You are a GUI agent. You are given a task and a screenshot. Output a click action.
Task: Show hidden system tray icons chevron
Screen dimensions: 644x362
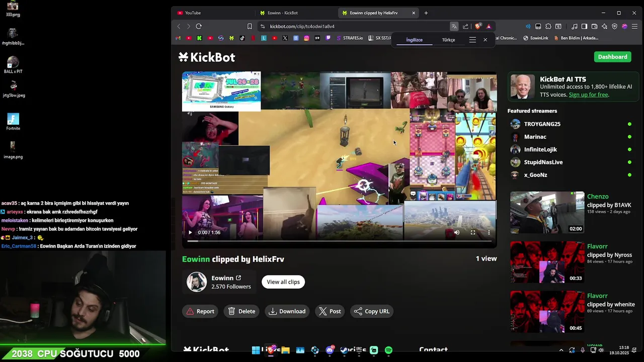pos(561,350)
